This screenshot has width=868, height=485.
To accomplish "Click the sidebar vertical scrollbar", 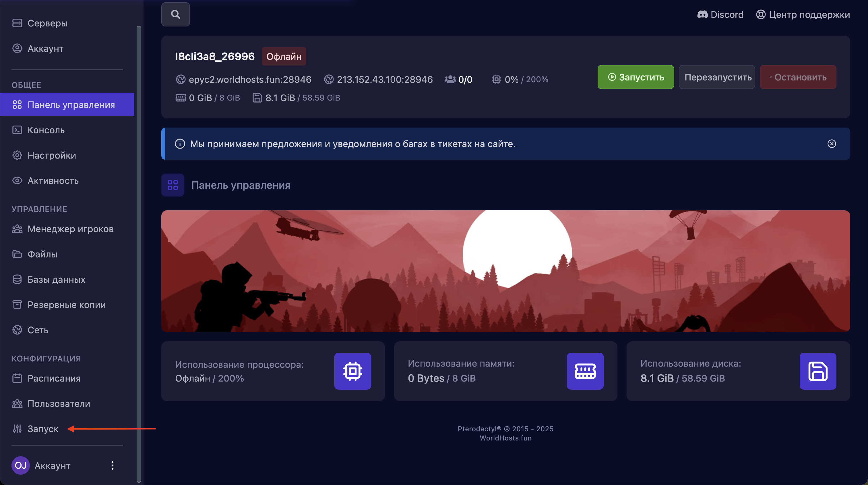I will click(138, 253).
